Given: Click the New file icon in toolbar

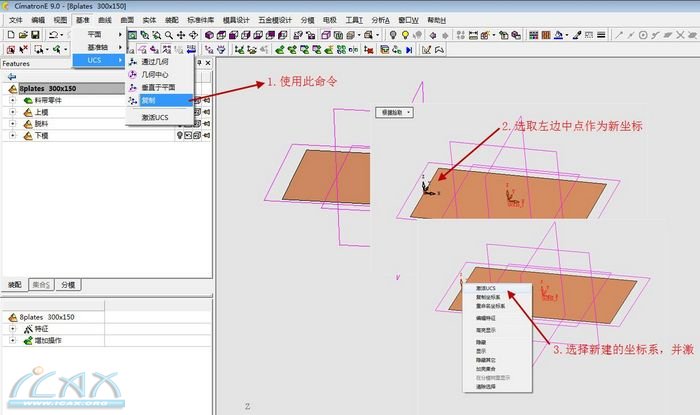Looking at the screenshot, I should (9, 35).
